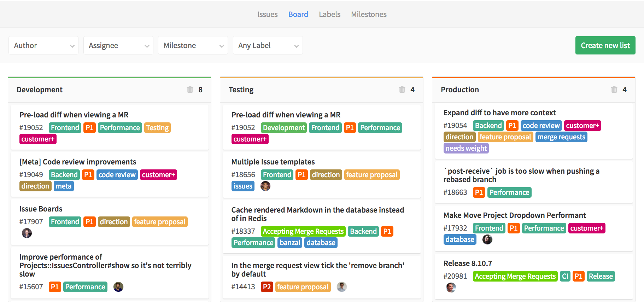The image size is (644, 307).
Task: Click assignee avatar on issue #15607
Action: click(118, 287)
